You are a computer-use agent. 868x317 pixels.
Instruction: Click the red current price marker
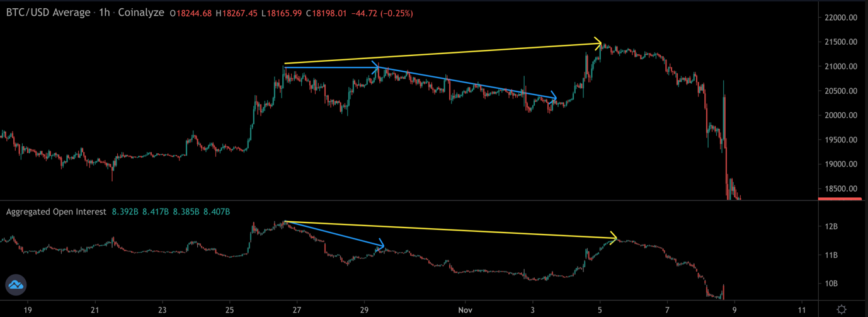[x=839, y=199]
